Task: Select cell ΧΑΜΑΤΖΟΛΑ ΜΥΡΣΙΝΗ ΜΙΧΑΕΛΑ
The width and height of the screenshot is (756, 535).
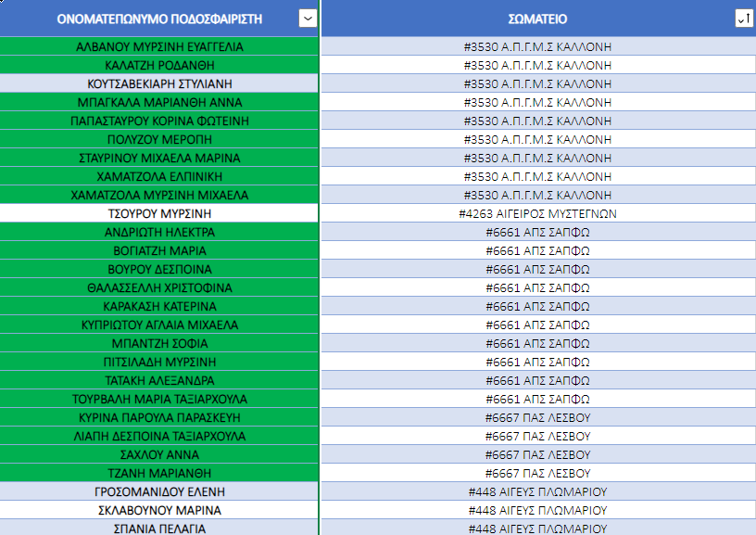Action: 159,196
